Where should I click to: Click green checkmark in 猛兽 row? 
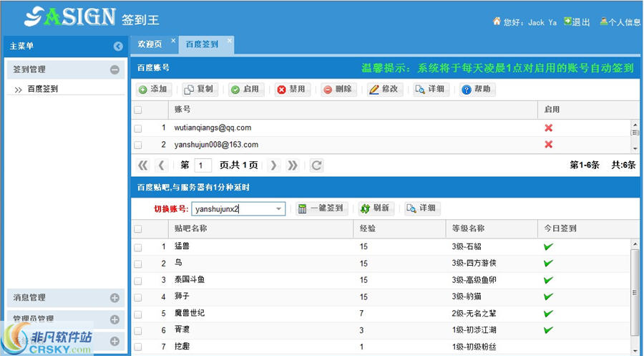click(548, 246)
